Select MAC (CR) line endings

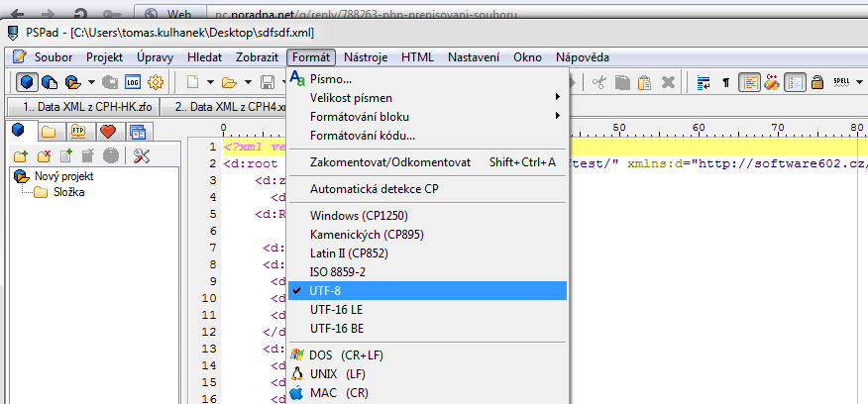point(427,393)
